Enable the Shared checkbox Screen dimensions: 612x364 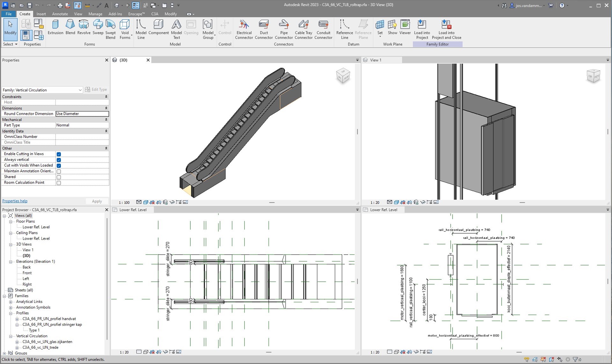59,177
